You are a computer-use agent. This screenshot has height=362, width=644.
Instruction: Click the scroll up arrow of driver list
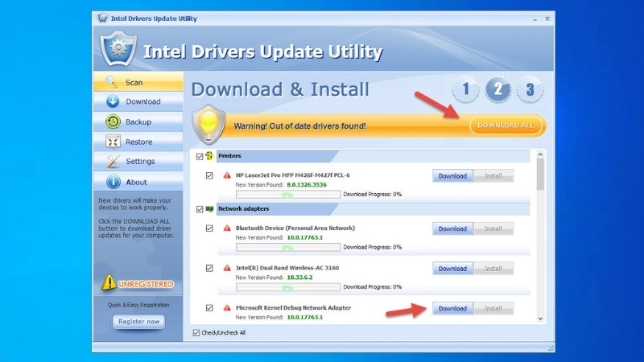pos(540,154)
